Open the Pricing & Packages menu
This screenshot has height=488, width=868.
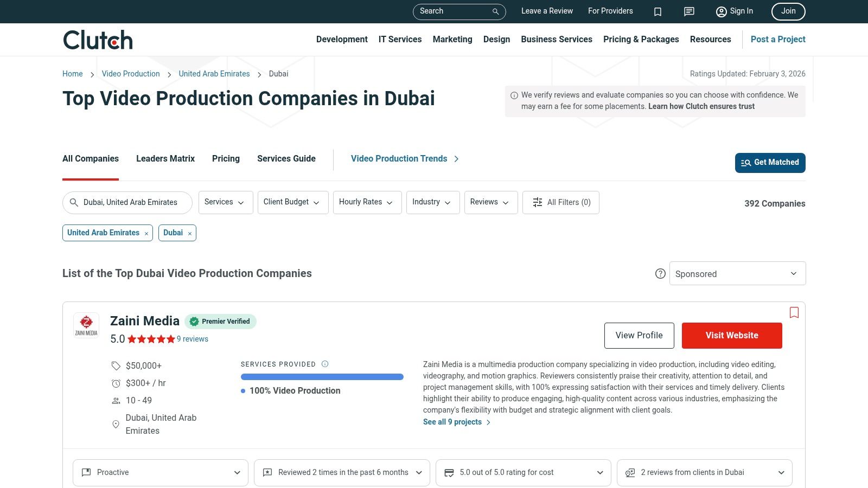point(641,39)
